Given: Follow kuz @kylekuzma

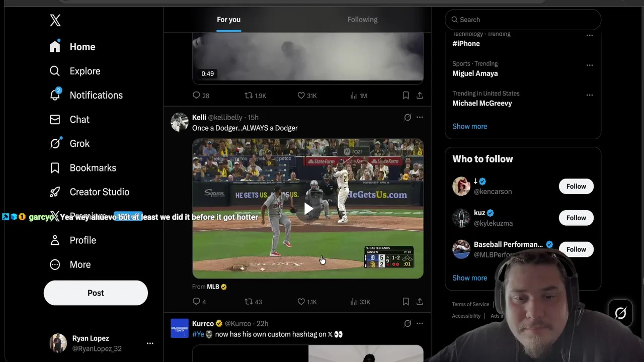Looking at the screenshot, I should click(x=576, y=218).
